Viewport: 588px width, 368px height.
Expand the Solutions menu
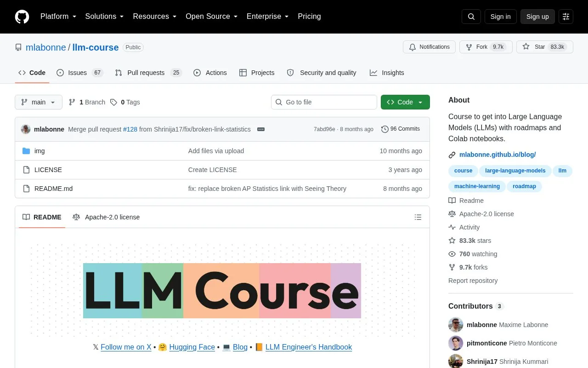(104, 17)
